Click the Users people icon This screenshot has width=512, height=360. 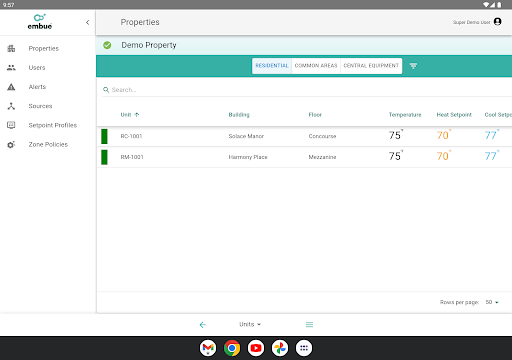coord(11,68)
